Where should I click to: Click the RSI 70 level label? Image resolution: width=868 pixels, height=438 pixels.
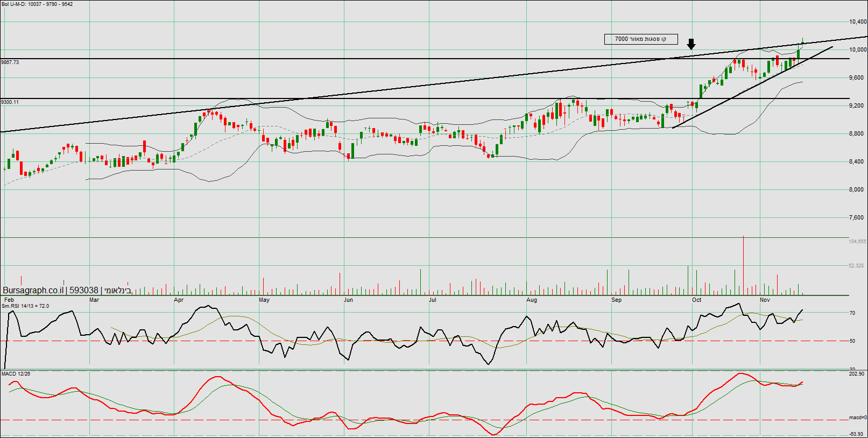(852, 313)
